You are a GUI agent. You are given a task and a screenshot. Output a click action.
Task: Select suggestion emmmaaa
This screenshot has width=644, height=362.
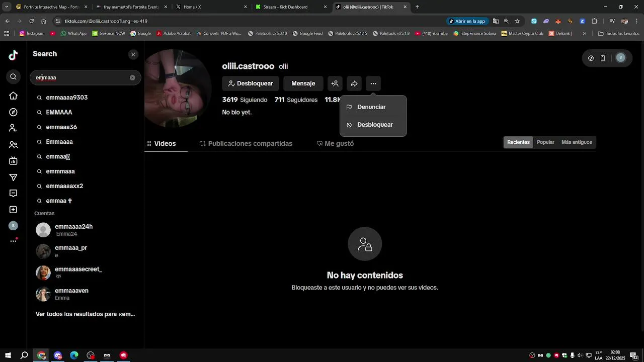(86, 171)
